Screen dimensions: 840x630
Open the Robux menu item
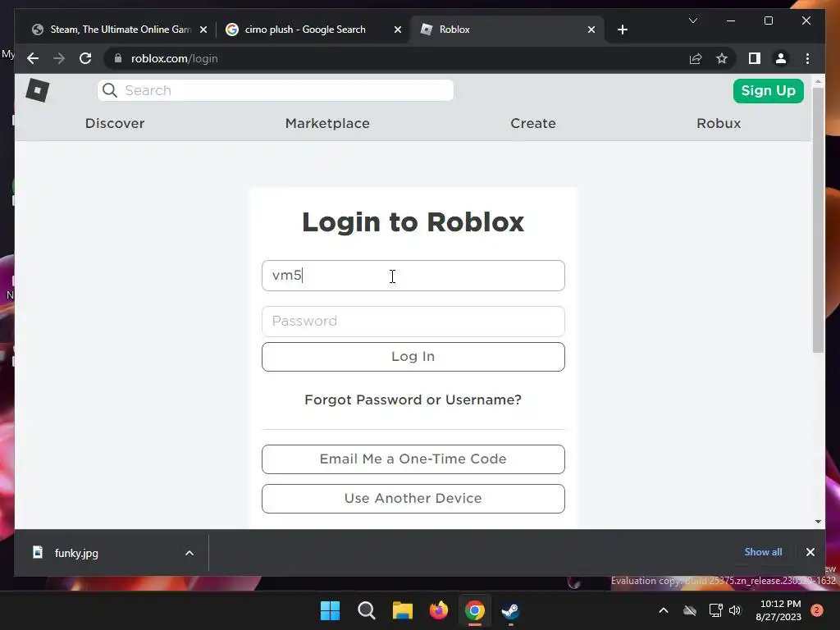719,123
